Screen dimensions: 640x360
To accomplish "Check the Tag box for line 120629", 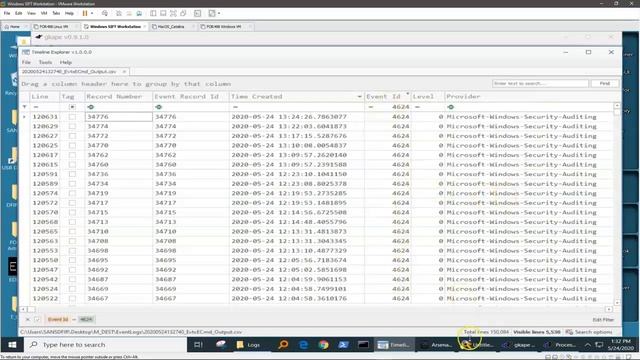I will click(72, 126).
